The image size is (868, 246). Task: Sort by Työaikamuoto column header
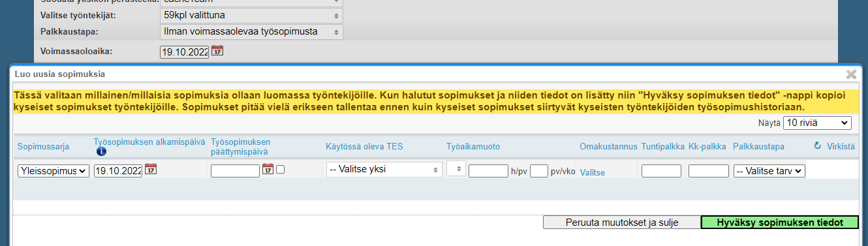(x=473, y=146)
